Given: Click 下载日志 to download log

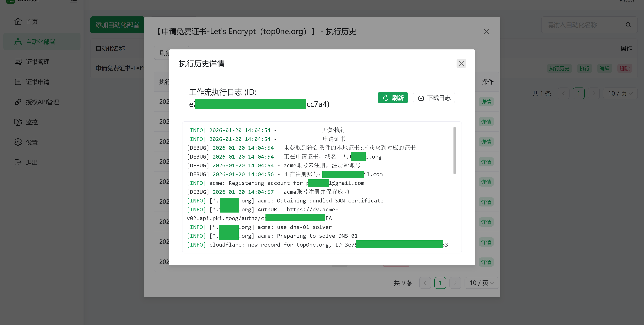Looking at the screenshot, I should (x=434, y=98).
